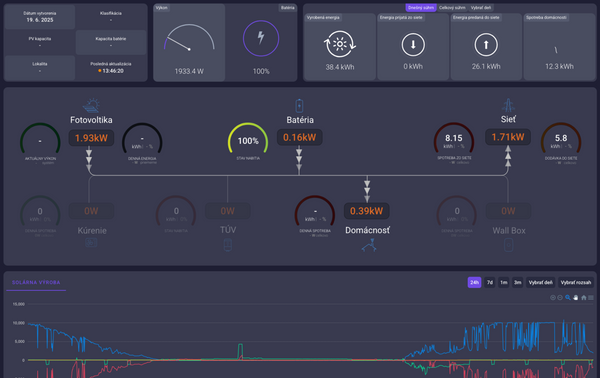Click the Sieť power pylon icon
The image size is (600, 378).
coord(508,105)
